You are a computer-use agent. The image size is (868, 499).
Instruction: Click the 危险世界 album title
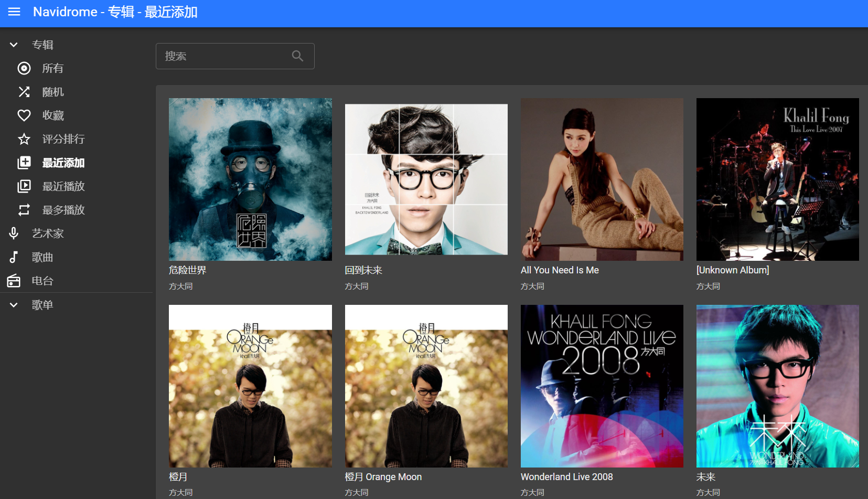tap(188, 270)
